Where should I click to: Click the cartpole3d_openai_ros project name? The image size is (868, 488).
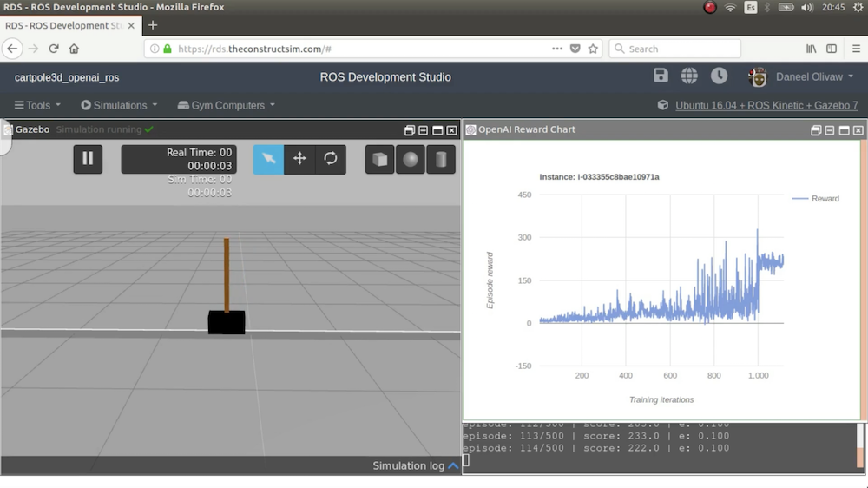click(67, 77)
